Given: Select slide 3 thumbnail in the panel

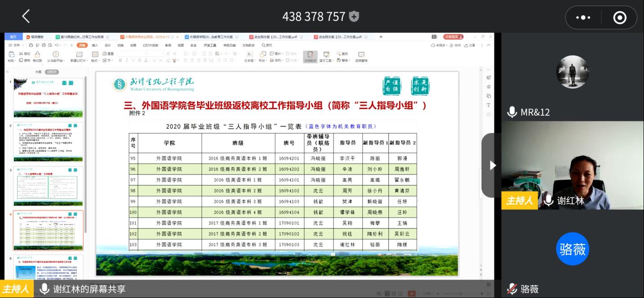Looking at the screenshot, I should point(48,184).
